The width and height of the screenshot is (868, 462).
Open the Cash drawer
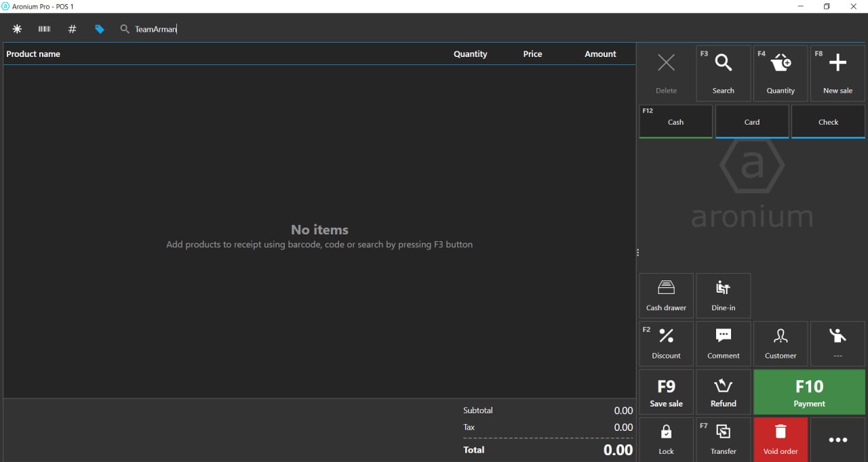[667, 295]
